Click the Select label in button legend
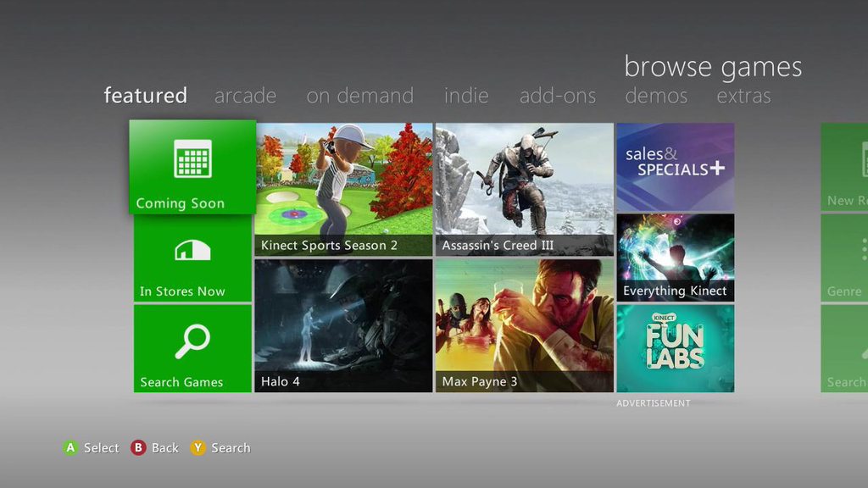Viewport: 868px width, 488px height. pyautogui.click(x=102, y=447)
